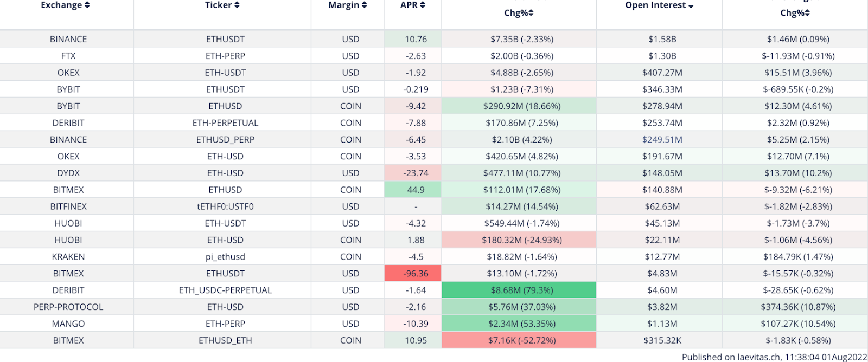The height and width of the screenshot is (362, 868).
Task: Click $374.36K (10.87%) change cell
Action: coord(795,307)
